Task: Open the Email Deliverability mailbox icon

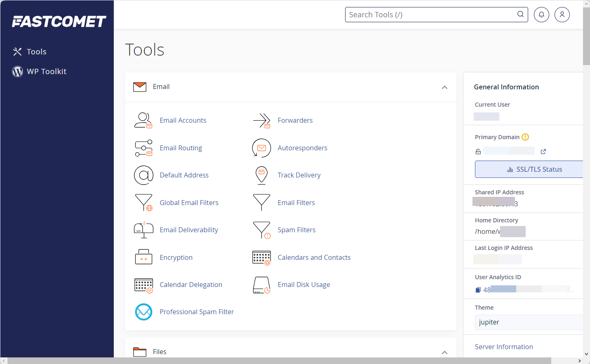Action: click(143, 230)
